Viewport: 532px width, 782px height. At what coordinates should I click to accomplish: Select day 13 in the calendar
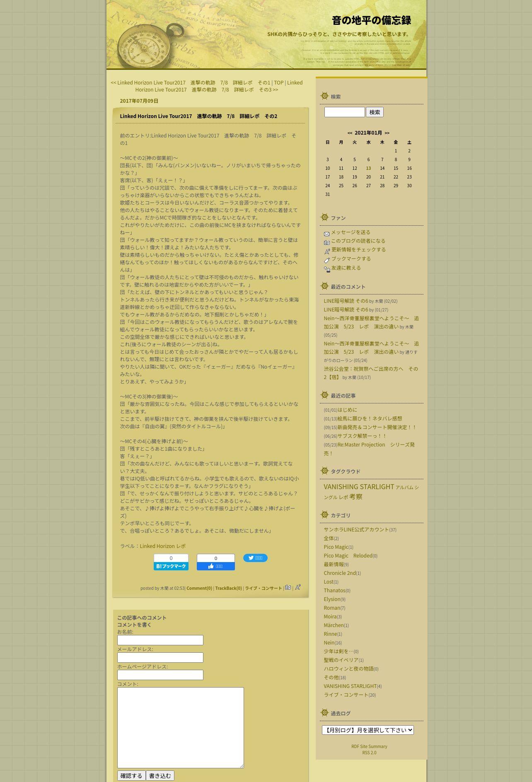pos(368,168)
